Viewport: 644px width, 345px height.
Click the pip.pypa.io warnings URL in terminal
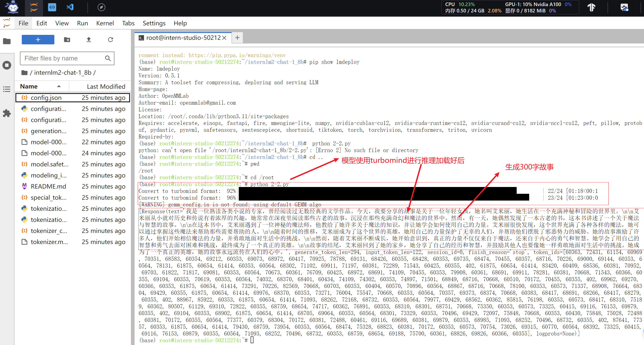pyautogui.click(x=237, y=55)
